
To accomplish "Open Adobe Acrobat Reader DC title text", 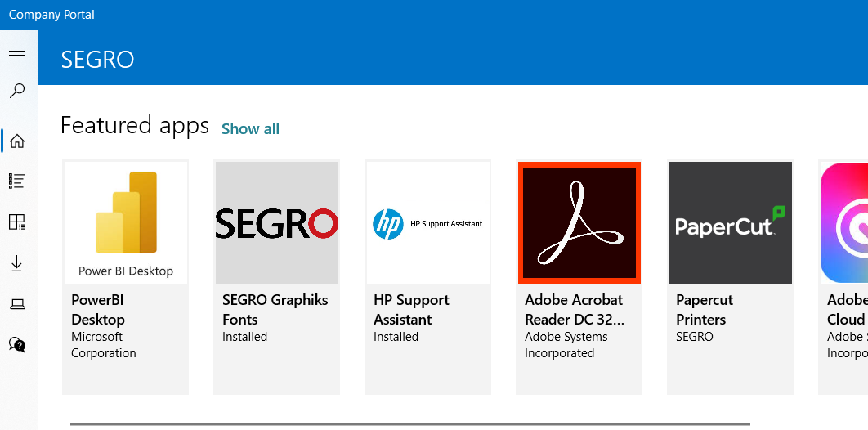I will [x=574, y=310].
